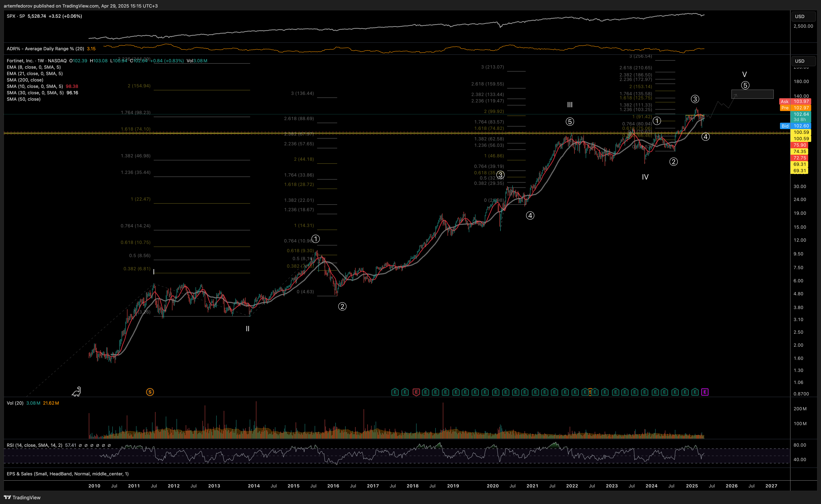821x504 pixels.
Task: Click the Fibonacci label 1 (22.47)
Action: [140, 199]
